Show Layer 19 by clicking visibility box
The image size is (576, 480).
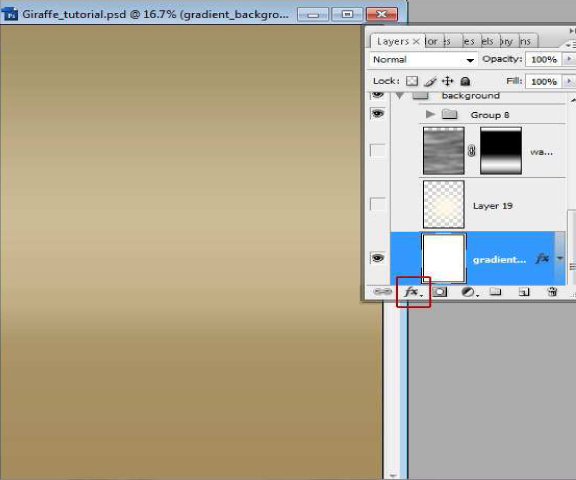377,204
